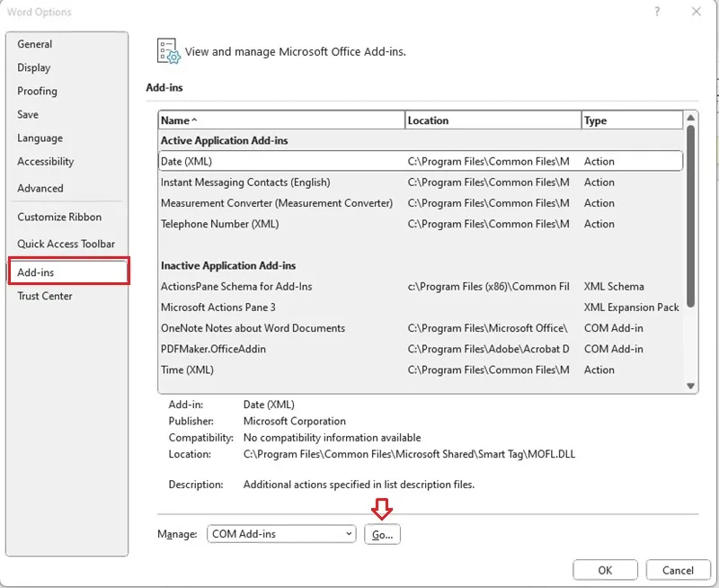The height and width of the screenshot is (588, 719).
Task: Click the Go... button
Action: click(x=382, y=534)
